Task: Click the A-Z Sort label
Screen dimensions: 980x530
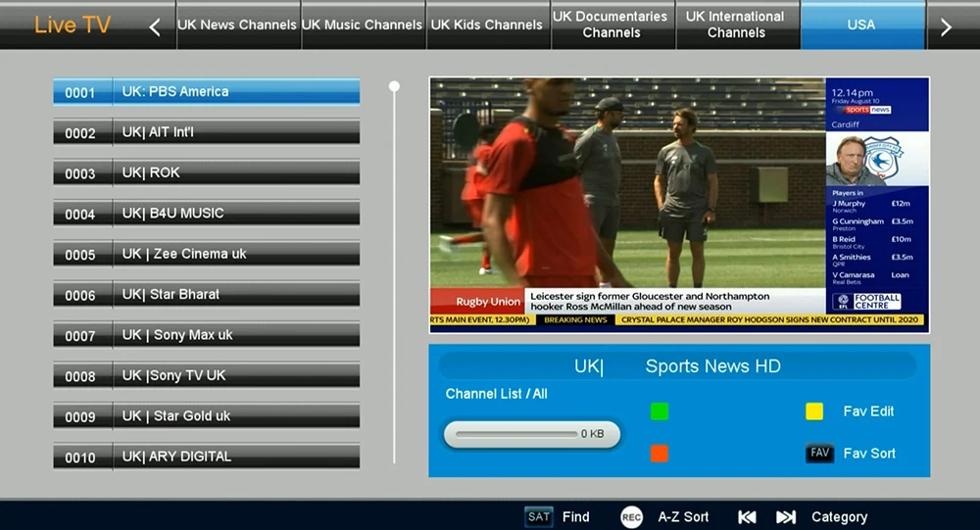Action: (683, 517)
